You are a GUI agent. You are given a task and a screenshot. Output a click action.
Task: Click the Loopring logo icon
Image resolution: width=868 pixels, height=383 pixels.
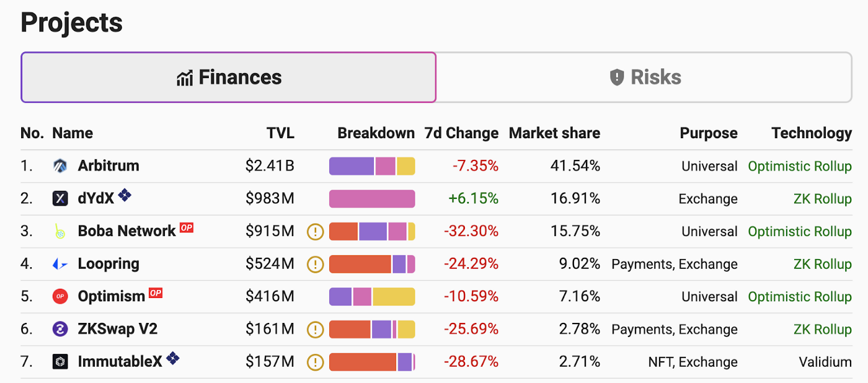pyautogui.click(x=60, y=264)
